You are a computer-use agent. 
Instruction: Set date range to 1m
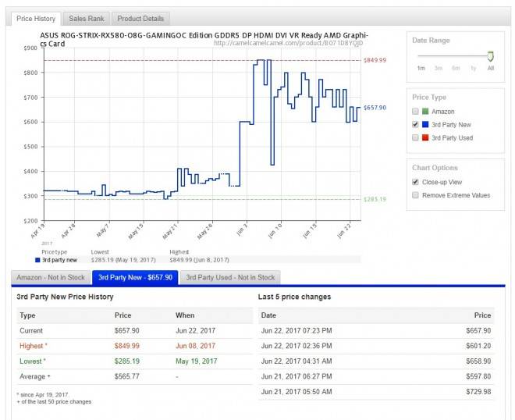click(x=421, y=69)
